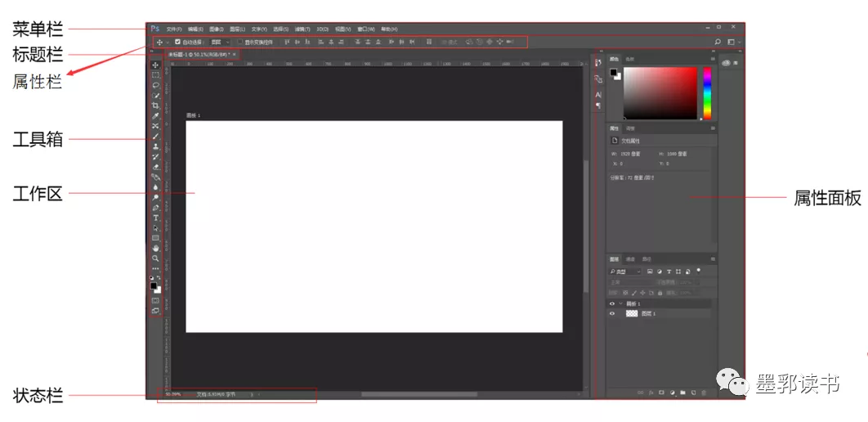Hide the 画板 1 layer visibility eye

click(x=611, y=303)
